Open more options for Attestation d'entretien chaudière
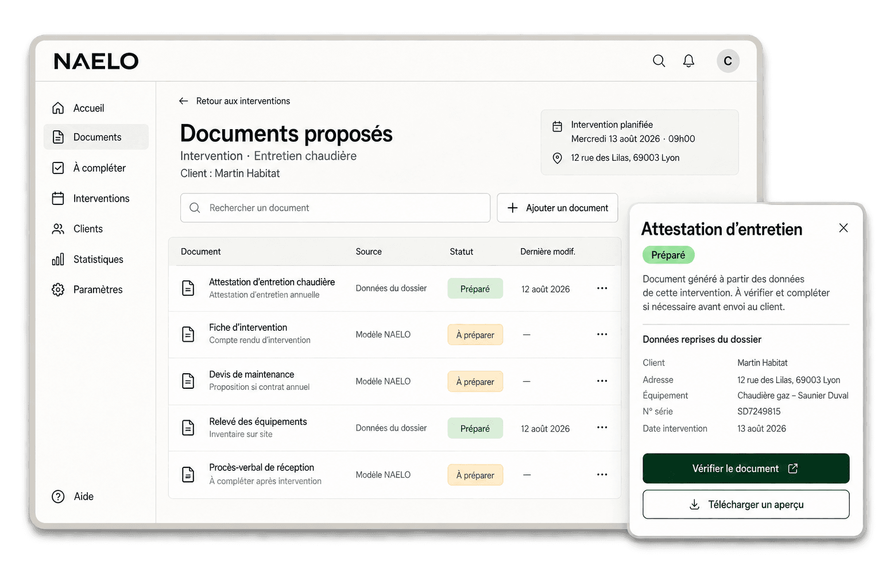The width and height of the screenshot is (882, 588). 602,288
